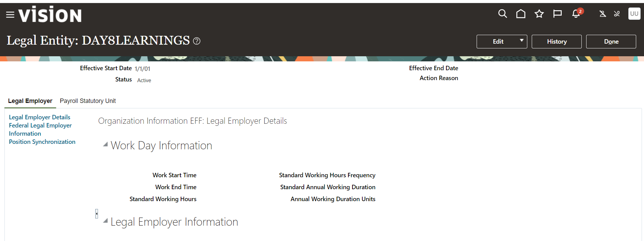The image size is (644, 241).
Task: Collapse the Legal Employer Information section
Action: click(105, 221)
